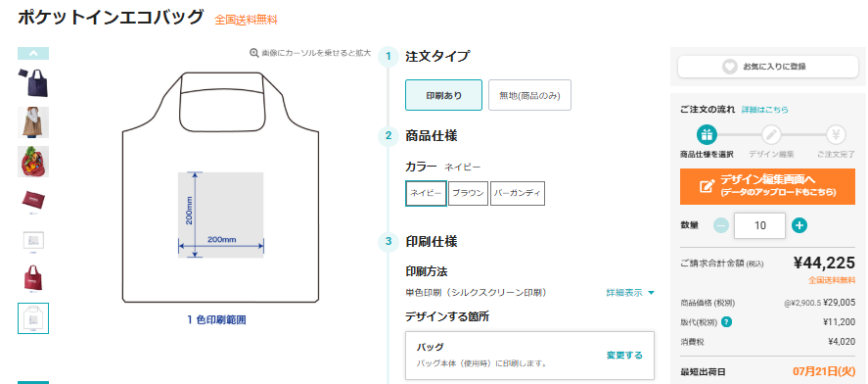
Task: Select the navy bag first thumbnail
Action: pos(33,83)
